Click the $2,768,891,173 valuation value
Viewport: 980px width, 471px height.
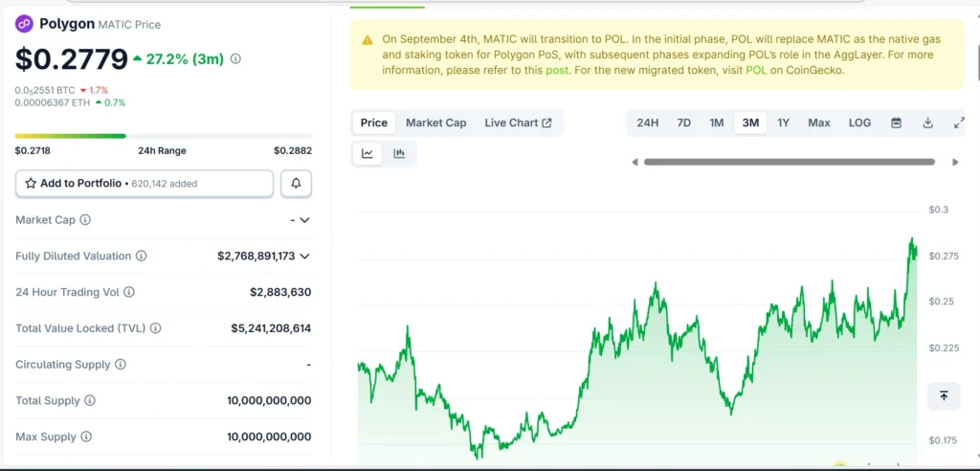point(256,256)
